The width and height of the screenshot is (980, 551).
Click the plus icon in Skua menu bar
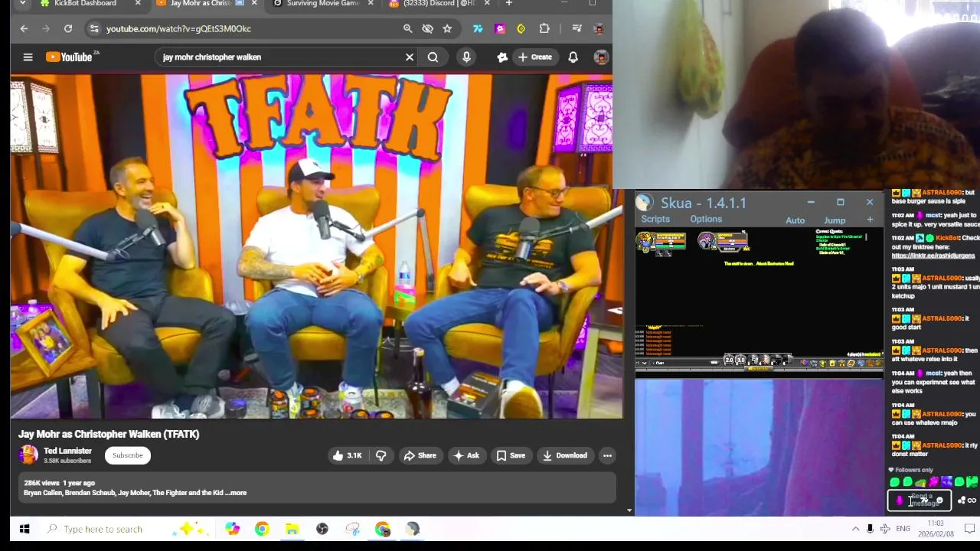[x=870, y=220]
